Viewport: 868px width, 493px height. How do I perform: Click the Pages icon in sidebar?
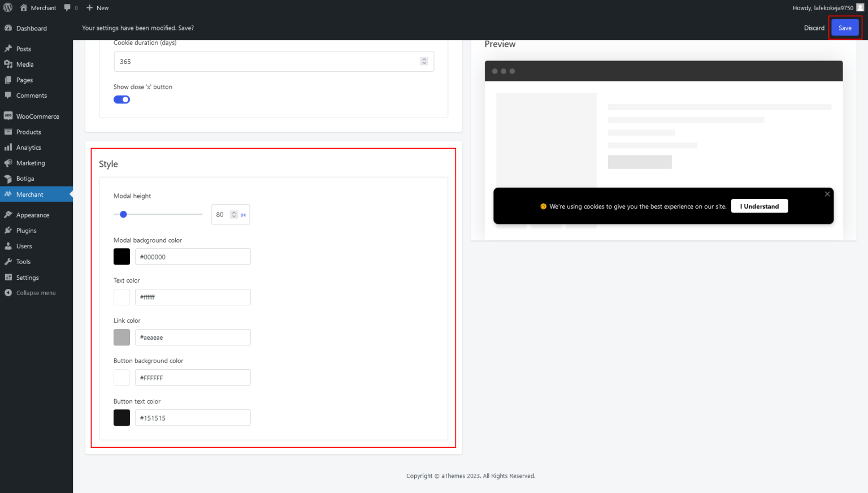point(8,80)
